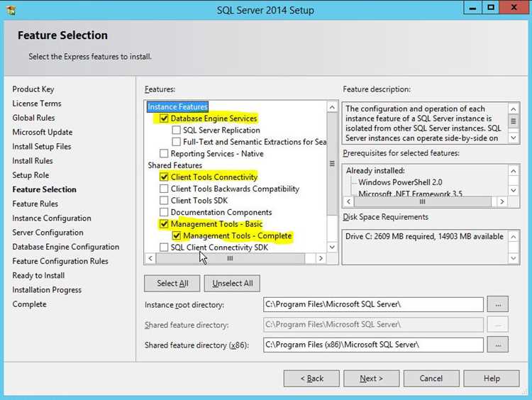The image size is (532, 400).
Task: Uncheck Client Tools Connectivity
Action: tap(164, 177)
